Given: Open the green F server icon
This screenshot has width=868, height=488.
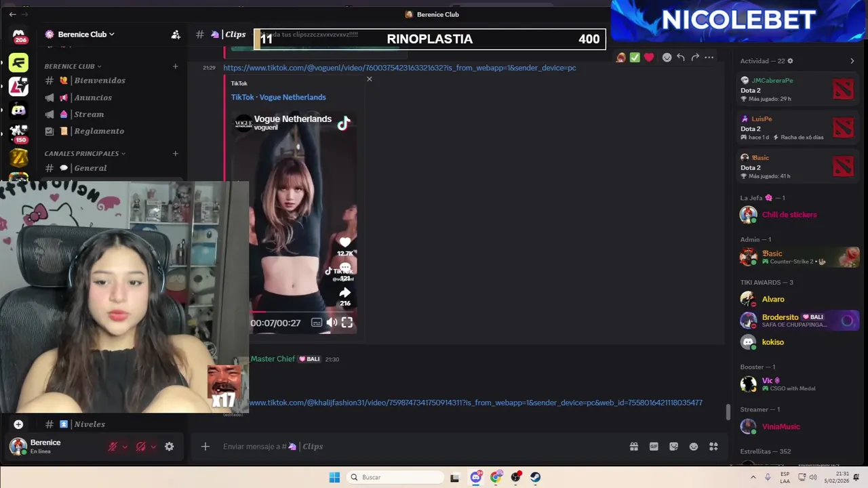Looking at the screenshot, I should pyautogui.click(x=19, y=63).
